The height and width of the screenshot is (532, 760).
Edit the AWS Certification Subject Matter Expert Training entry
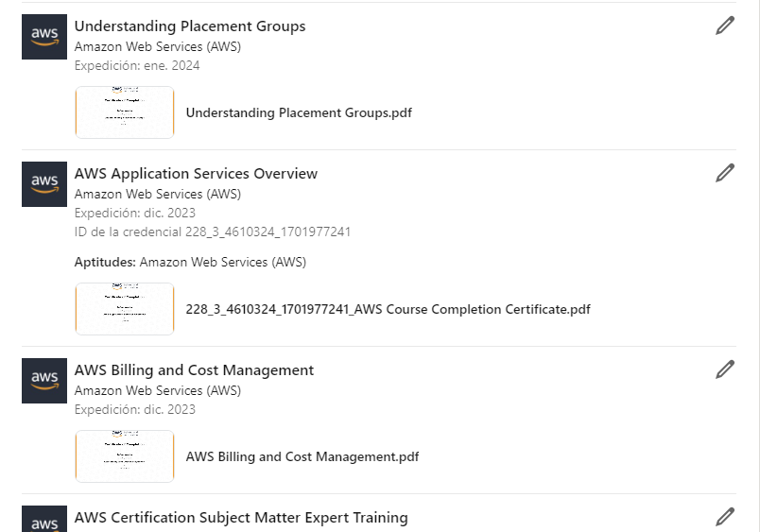(x=725, y=516)
